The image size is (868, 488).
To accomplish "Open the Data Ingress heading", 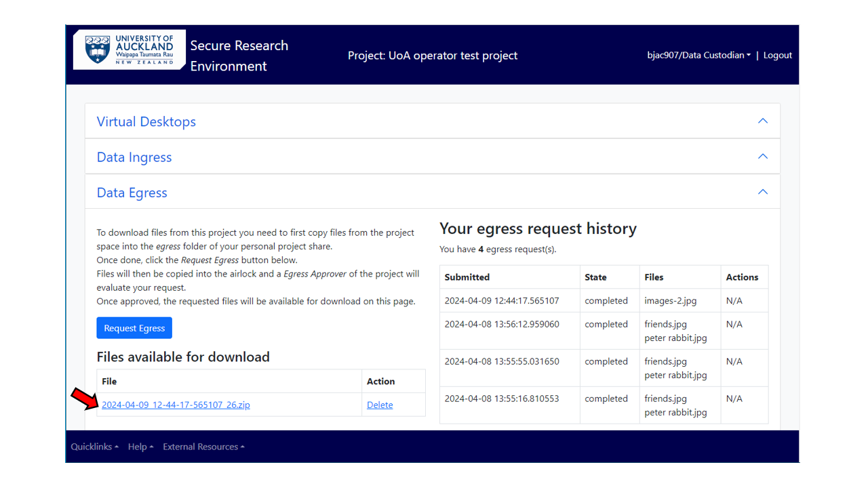I will point(134,157).
